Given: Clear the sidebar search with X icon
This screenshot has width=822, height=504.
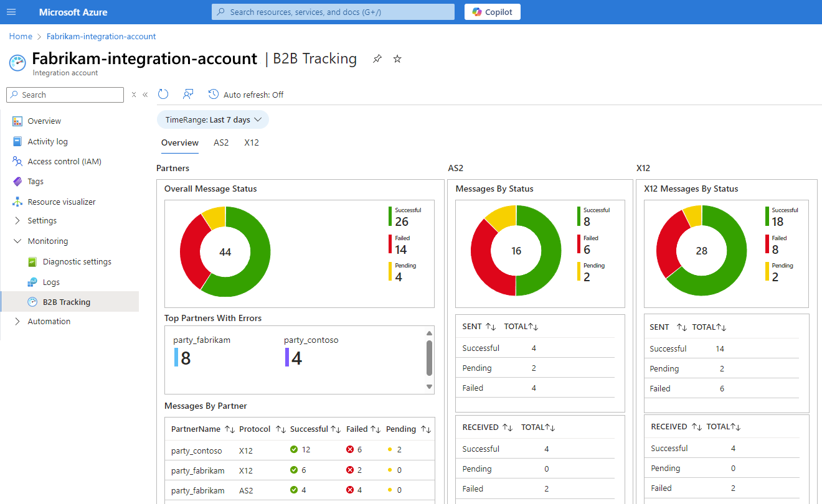Looking at the screenshot, I should click(133, 95).
